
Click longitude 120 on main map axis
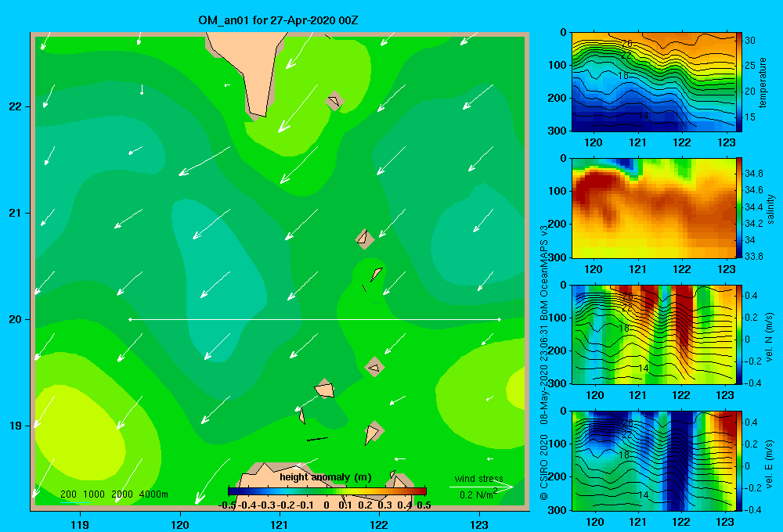[180, 524]
